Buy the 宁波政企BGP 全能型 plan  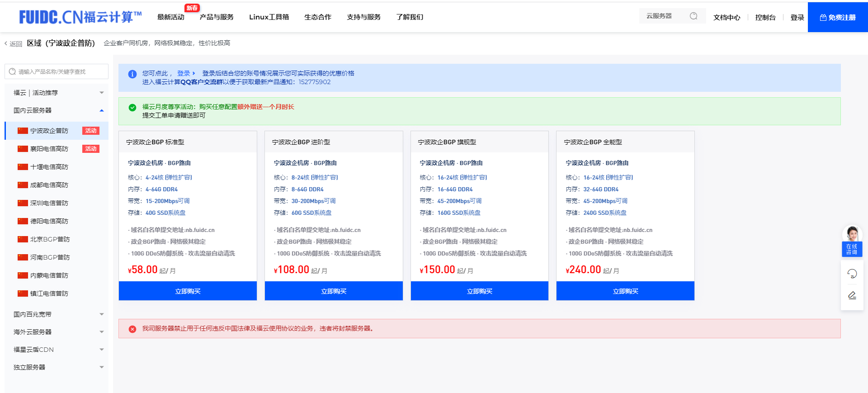(x=626, y=291)
